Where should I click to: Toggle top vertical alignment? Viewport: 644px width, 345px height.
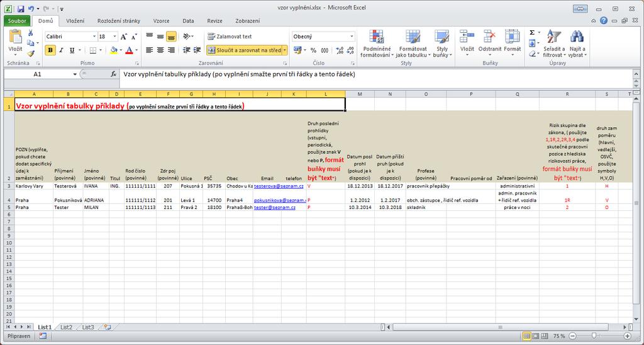[x=149, y=37]
